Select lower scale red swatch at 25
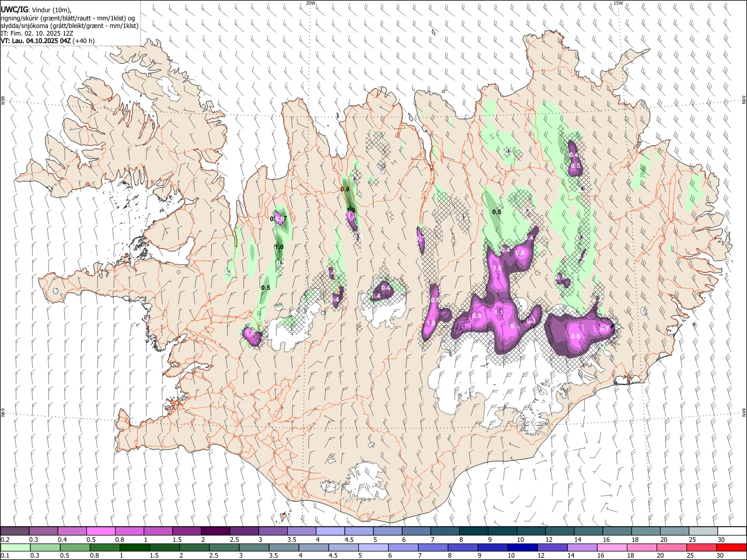The height and width of the screenshot is (560, 747). pos(701,548)
